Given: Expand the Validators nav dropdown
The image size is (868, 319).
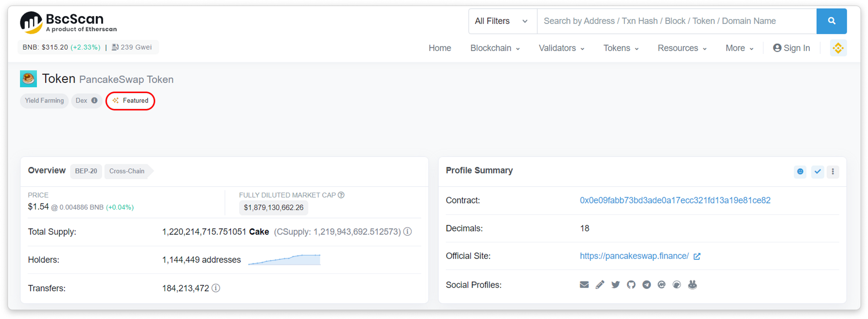Looking at the screenshot, I should pyautogui.click(x=561, y=48).
